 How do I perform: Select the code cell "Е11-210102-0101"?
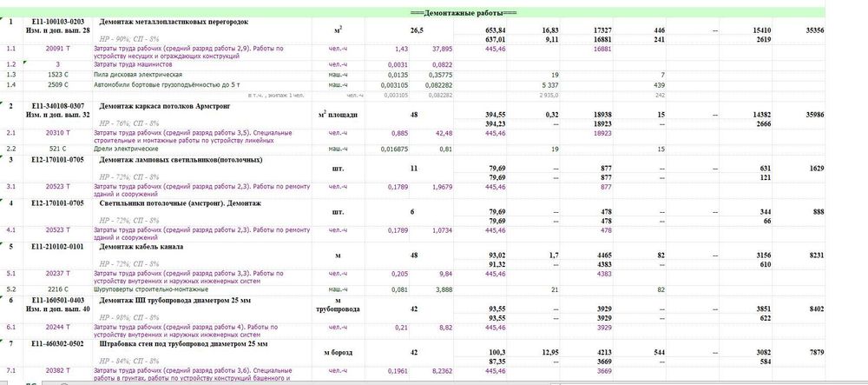(57, 247)
